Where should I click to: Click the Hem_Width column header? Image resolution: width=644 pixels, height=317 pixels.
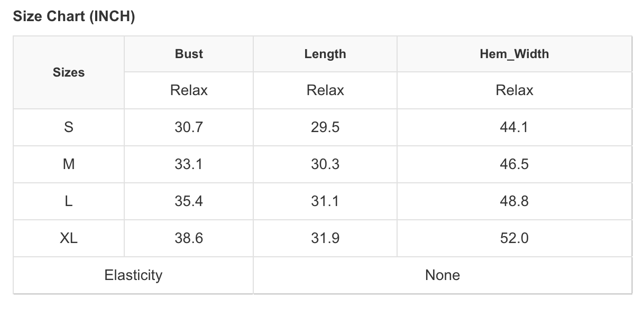514,54
